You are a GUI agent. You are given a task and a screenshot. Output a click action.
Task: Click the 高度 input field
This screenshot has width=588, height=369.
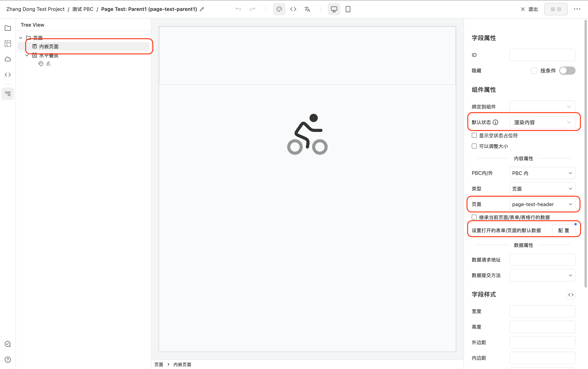click(542, 327)
